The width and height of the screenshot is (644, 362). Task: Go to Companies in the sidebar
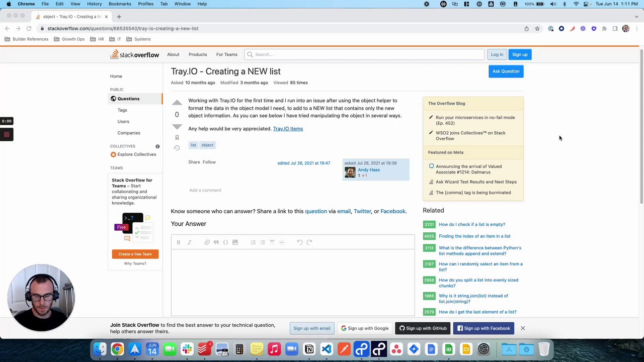pyautogui.click(x=129, y=133)
